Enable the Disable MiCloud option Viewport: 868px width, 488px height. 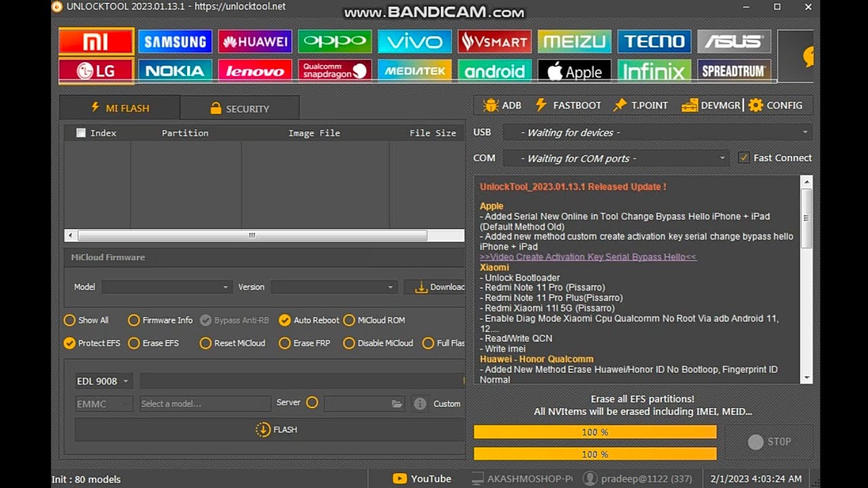pyautogui.click(x=378, y=343)
